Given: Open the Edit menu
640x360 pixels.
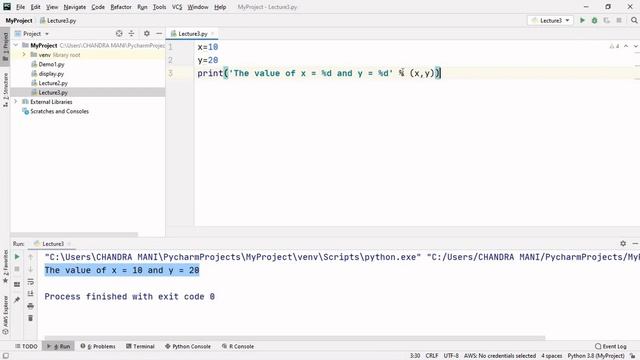Looking at the screenshot, I should point(36,7).
